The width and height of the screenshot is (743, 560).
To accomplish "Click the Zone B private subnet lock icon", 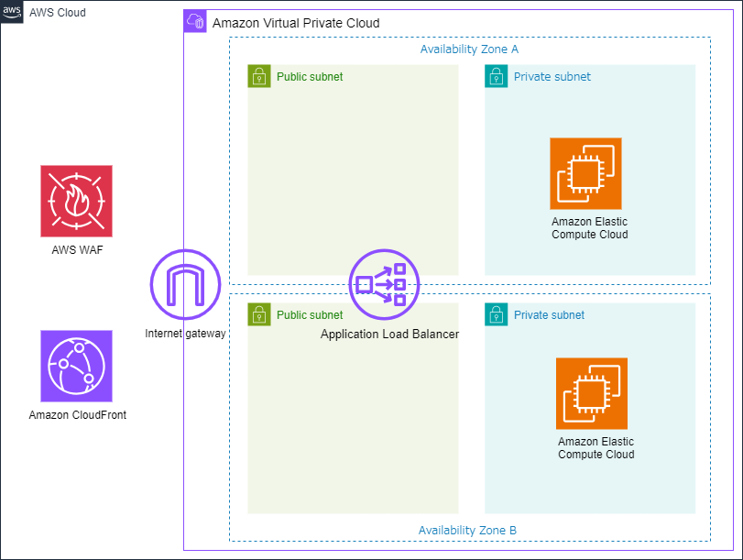I will (497, 314).
